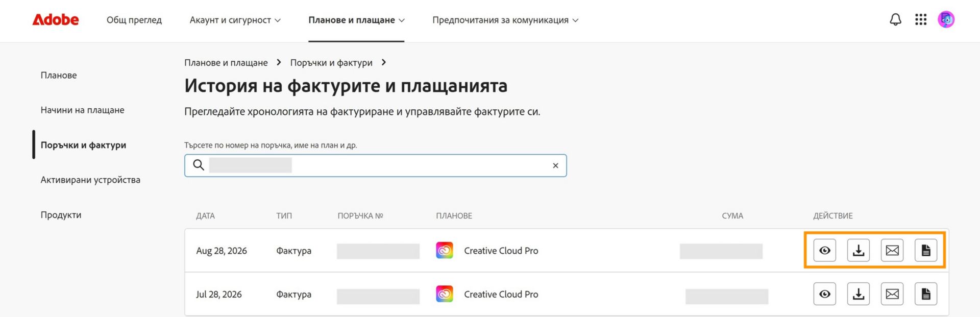
Task: Click the СУМА column header
Action: [x=732, y=215]
